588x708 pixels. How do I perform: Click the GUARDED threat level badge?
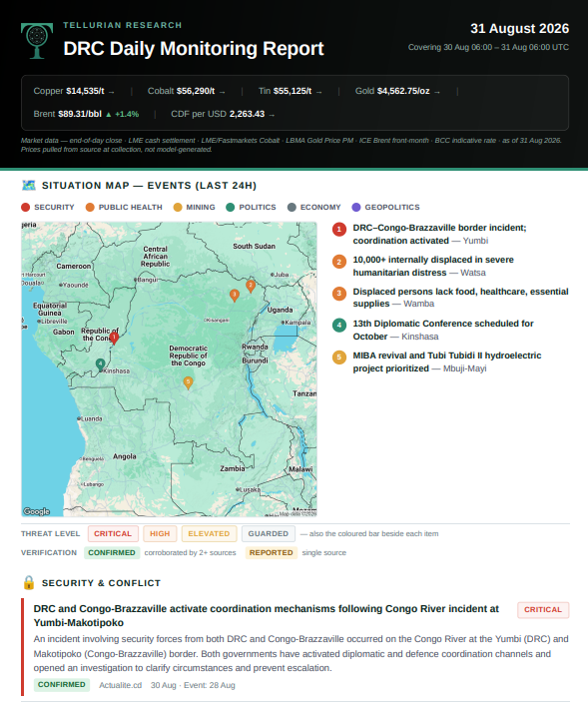click(269, 533)
